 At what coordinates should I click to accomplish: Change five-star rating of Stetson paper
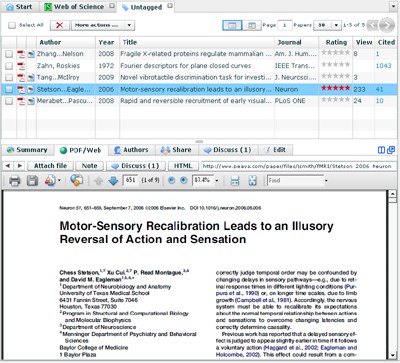[335, 88]
